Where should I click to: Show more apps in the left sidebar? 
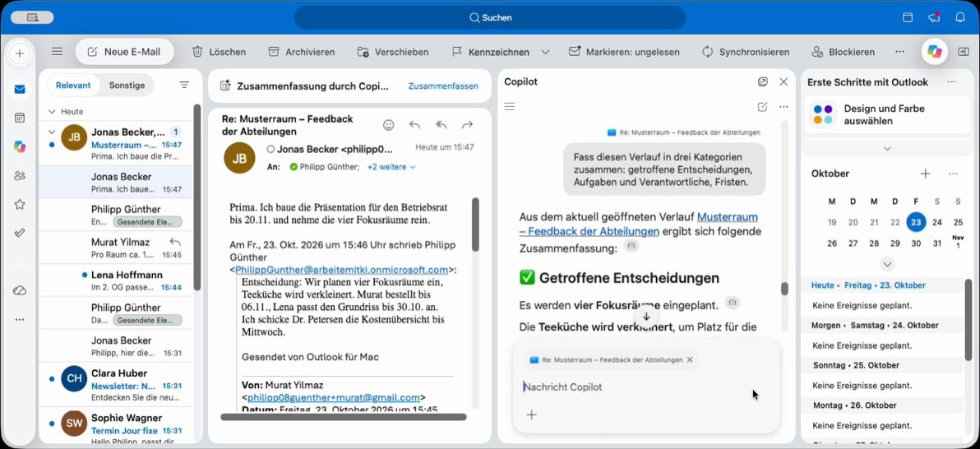(20, 320)
